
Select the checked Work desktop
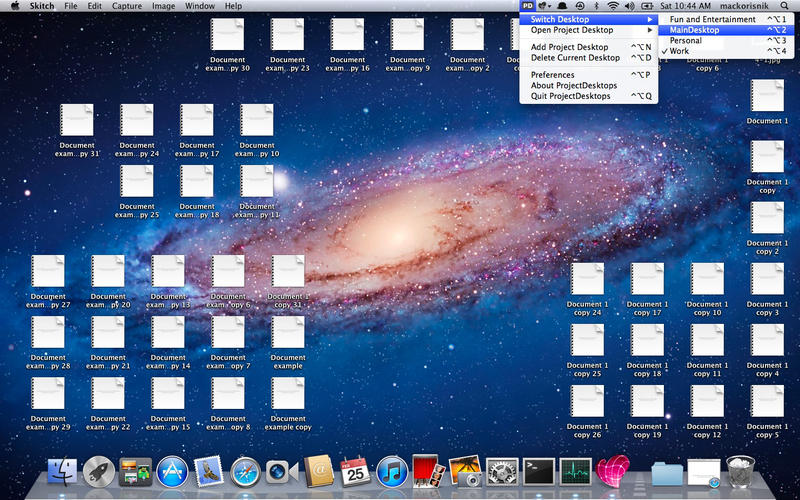680,51
